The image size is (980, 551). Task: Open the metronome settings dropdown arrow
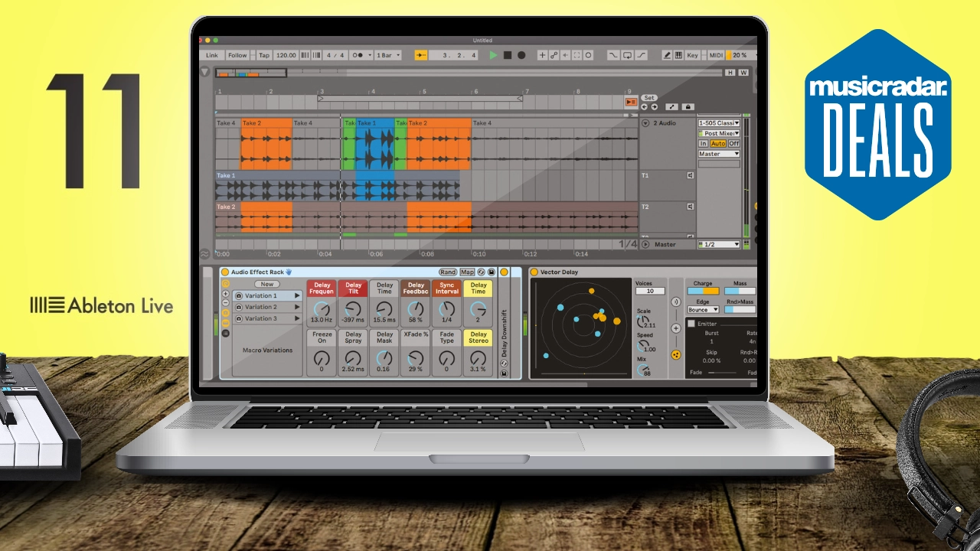[370, 55]
